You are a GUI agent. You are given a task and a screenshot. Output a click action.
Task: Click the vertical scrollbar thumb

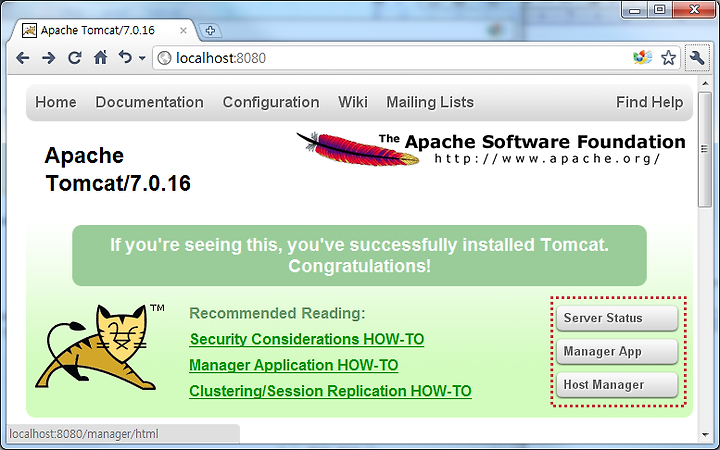coord(705,149)
